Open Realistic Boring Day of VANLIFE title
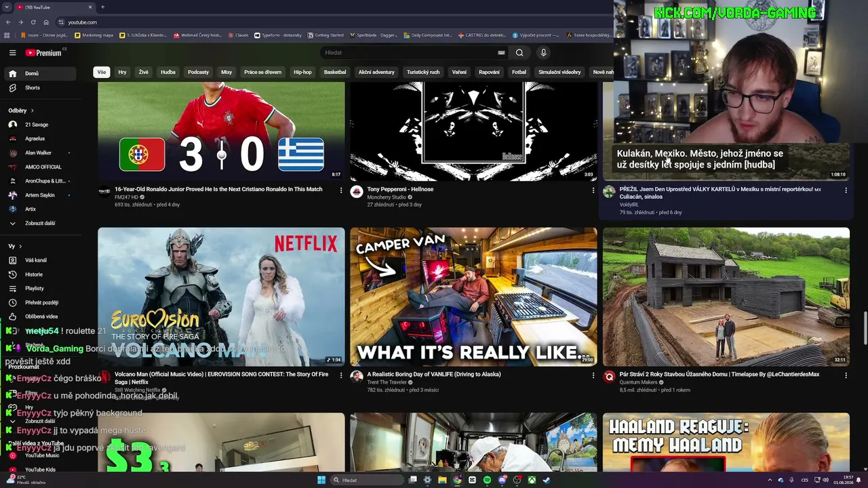The image size is (868, 488). tap(434, 374)
